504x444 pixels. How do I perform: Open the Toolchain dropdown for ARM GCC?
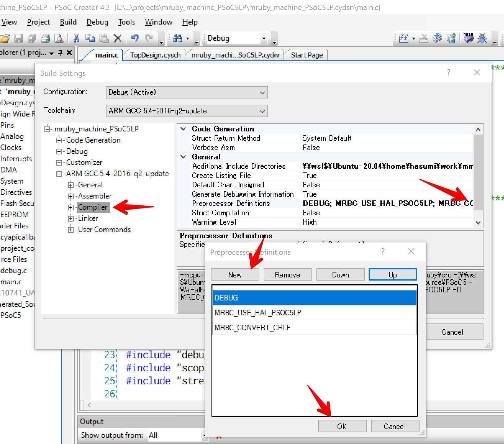[x=187, y=111]
